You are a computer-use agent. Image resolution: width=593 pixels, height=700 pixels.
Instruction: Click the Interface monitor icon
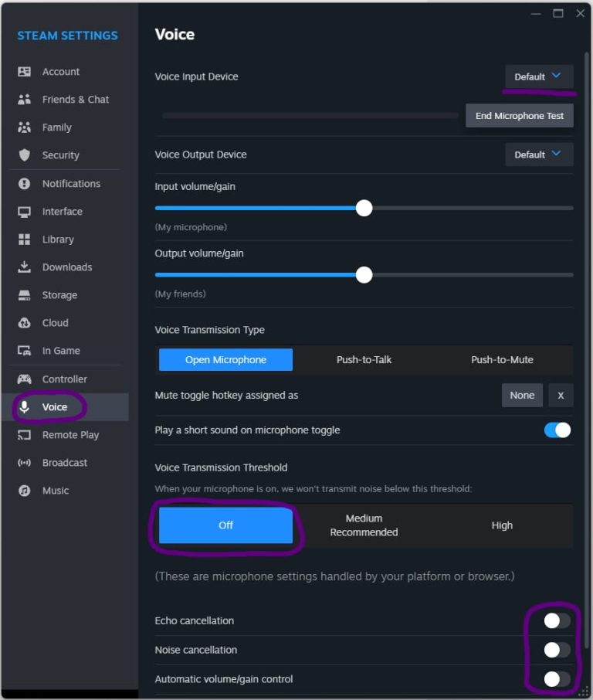coord(24,212)
